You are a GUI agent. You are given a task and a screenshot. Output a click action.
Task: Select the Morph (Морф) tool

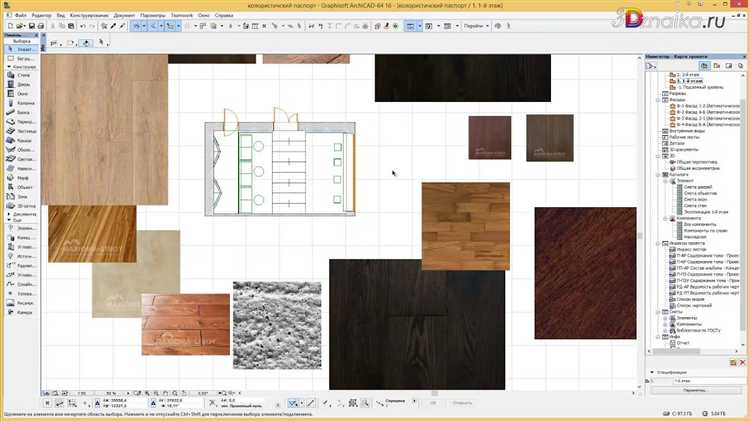coord(21,178)
